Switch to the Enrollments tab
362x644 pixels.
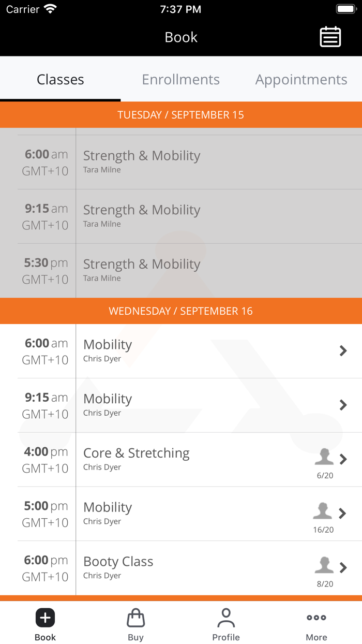click(180, 80)
